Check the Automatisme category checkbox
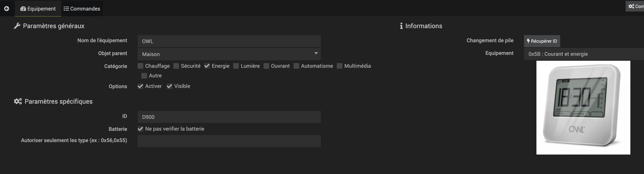This screenshot has width=644, height=174. pos(296,66)
